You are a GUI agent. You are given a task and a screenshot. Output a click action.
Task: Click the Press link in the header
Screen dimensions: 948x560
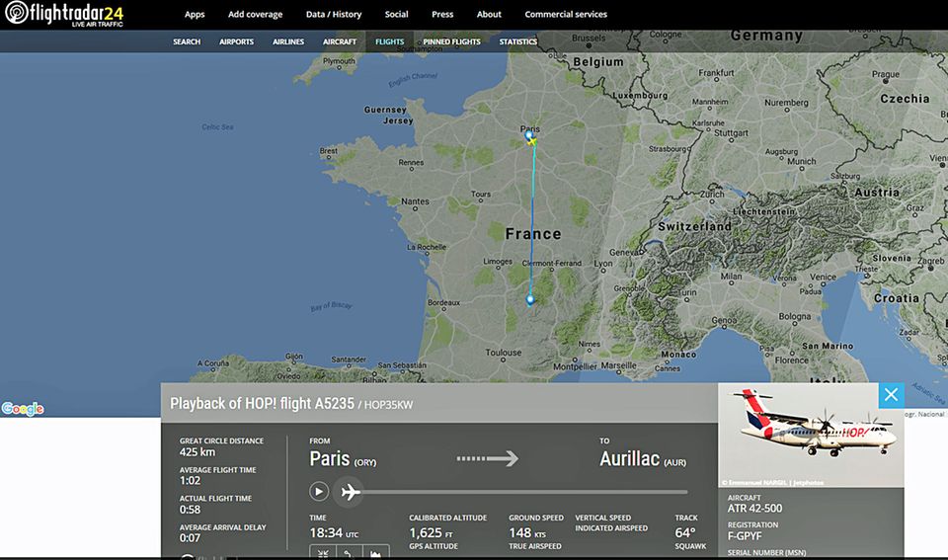(442, 15)
